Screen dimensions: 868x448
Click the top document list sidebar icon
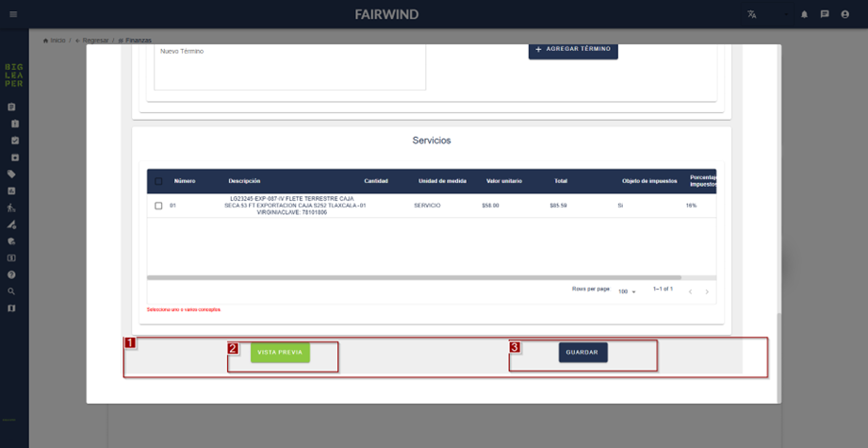[11, 107]
